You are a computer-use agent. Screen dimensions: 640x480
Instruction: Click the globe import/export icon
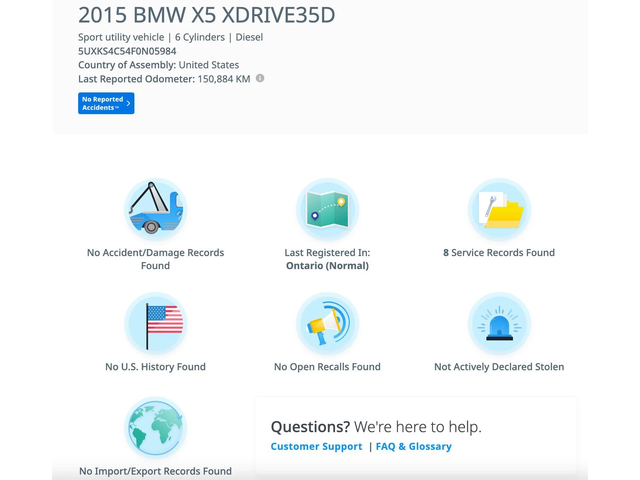coord(155,428)
